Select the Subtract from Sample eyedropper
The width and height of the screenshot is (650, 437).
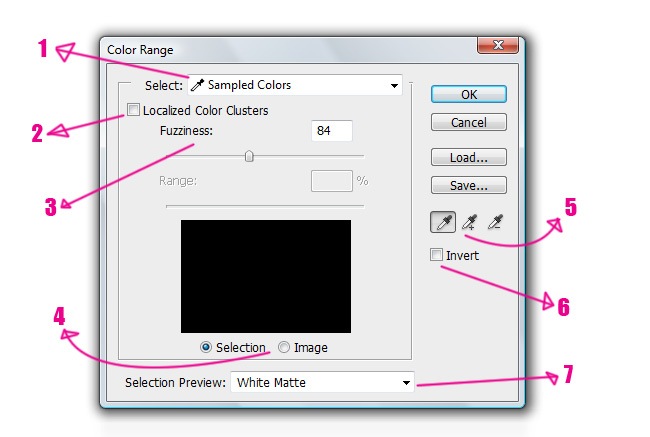(496, 222)
